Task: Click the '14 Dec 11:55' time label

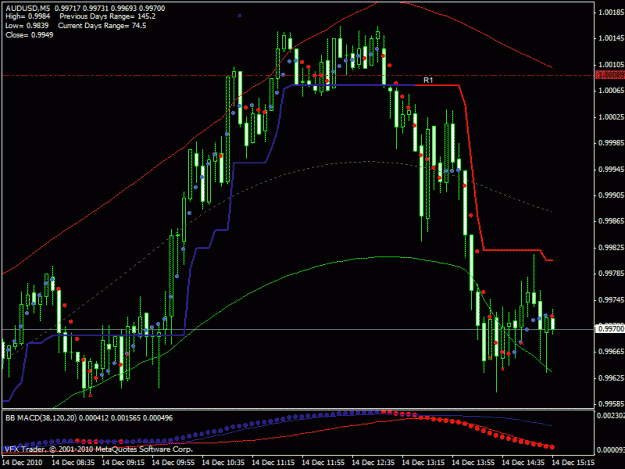Action: [323, 463]
